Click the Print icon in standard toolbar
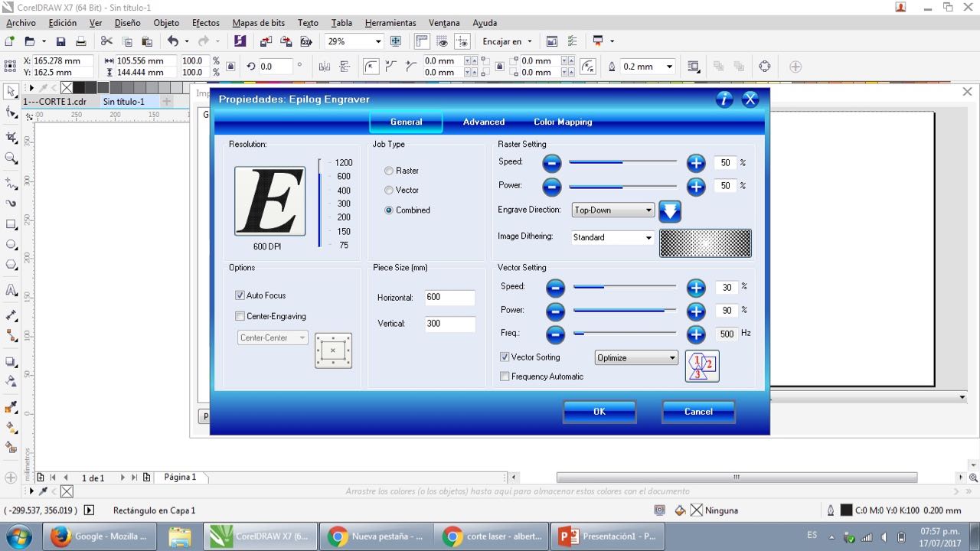 (x=80, y=41)
